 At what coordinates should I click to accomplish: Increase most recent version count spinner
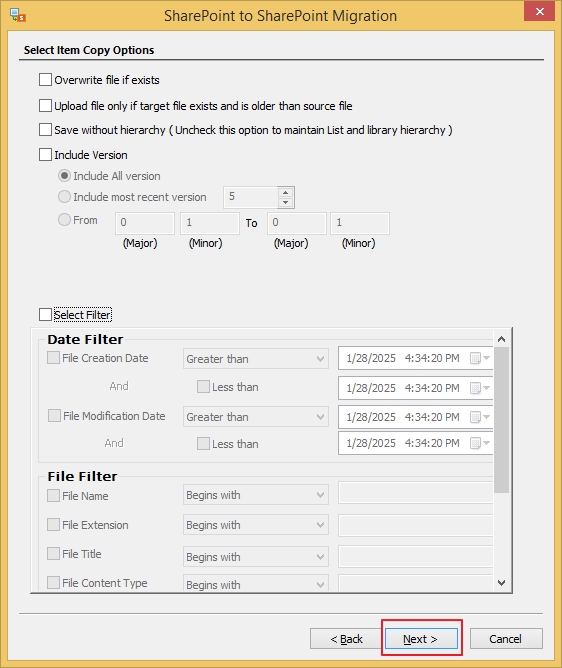pyautogui.click(x=285, y=192)
